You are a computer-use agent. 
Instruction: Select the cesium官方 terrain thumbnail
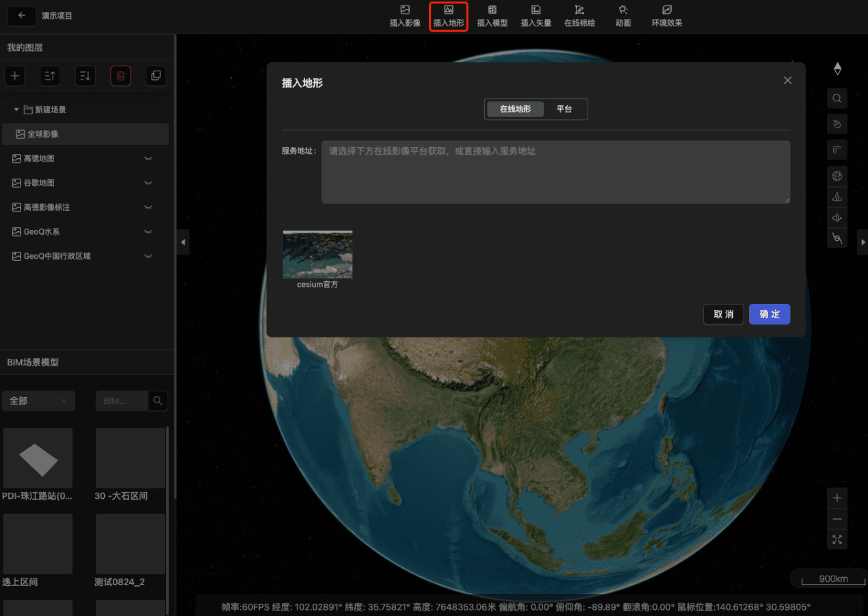(x=317, y=255)
